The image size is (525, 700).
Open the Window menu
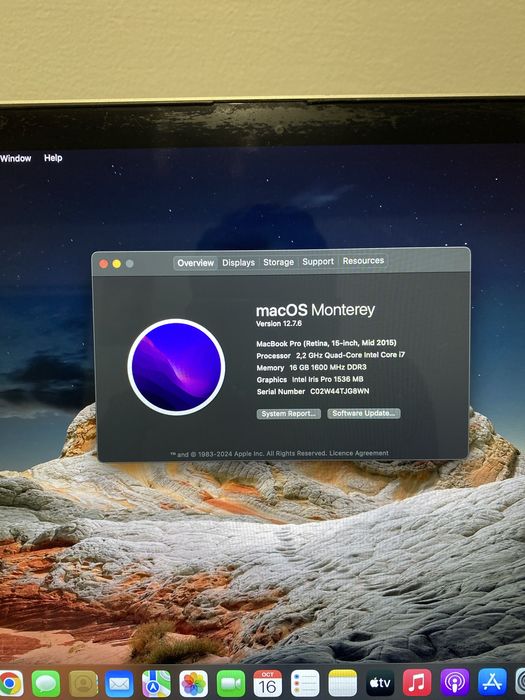[16, 158]
